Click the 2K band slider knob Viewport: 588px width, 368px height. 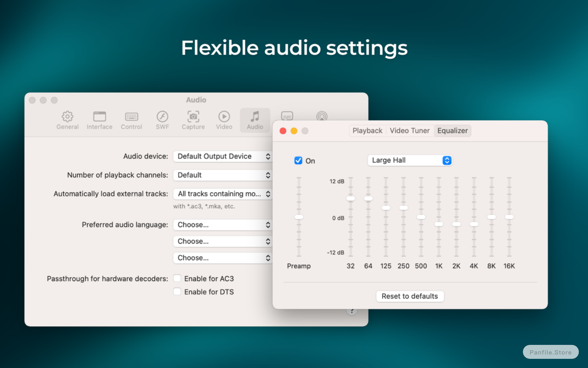coord(456,224)
